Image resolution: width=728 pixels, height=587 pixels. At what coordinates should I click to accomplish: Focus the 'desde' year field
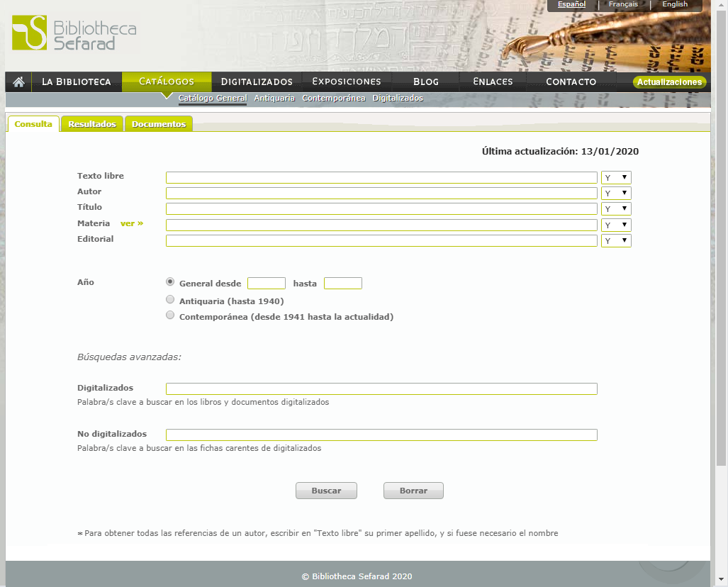(x=267, y=284)
